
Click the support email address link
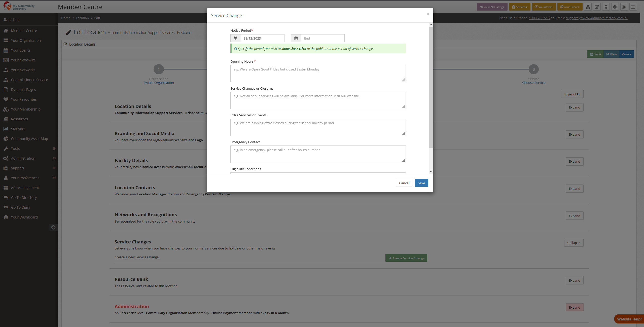(597, 18)
